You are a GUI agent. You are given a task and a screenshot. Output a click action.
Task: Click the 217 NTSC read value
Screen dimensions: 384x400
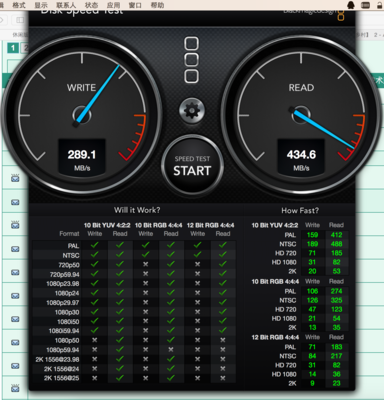tap(337, 356)
